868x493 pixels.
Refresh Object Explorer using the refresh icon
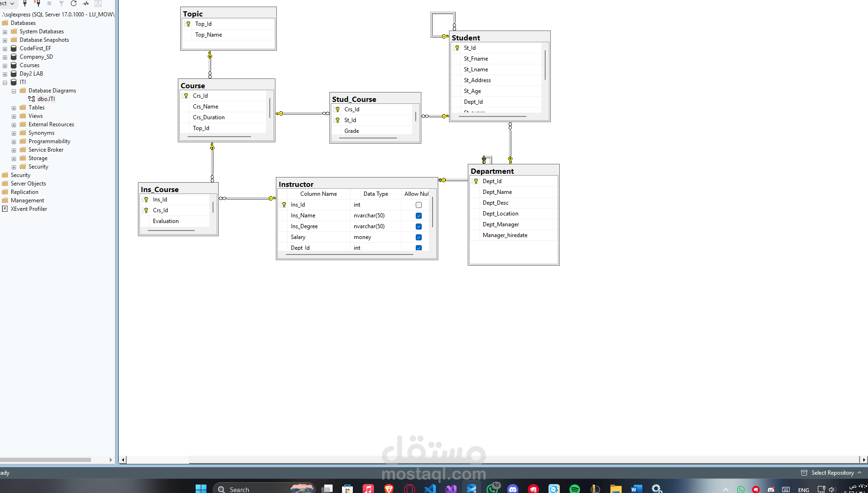tap(74, 4)
